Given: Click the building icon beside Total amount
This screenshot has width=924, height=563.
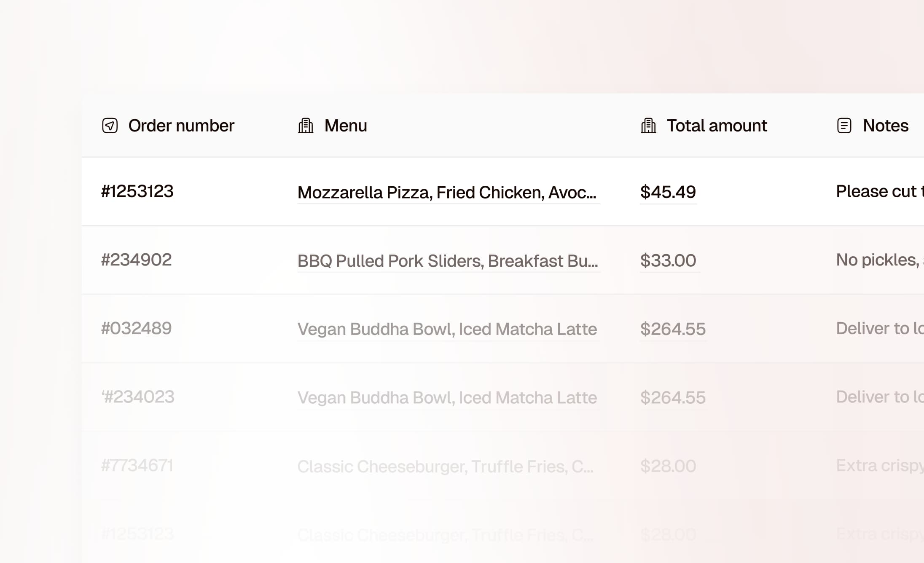Looking at the screenshot, I should pyautogui.click(x=648, y=126).
